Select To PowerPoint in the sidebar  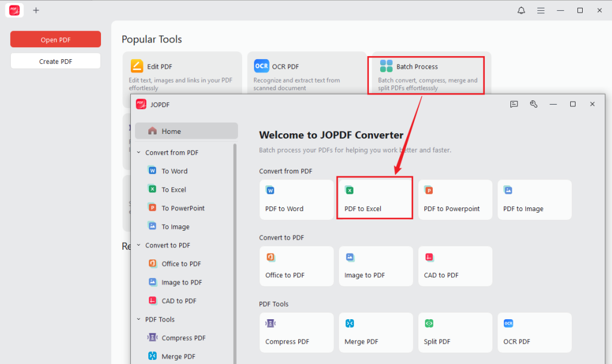[183, 208]
